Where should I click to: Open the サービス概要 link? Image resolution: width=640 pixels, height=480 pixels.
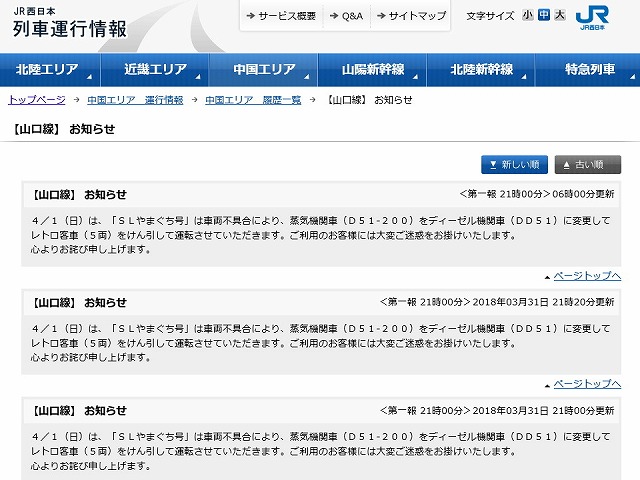(x=281, y=16)
